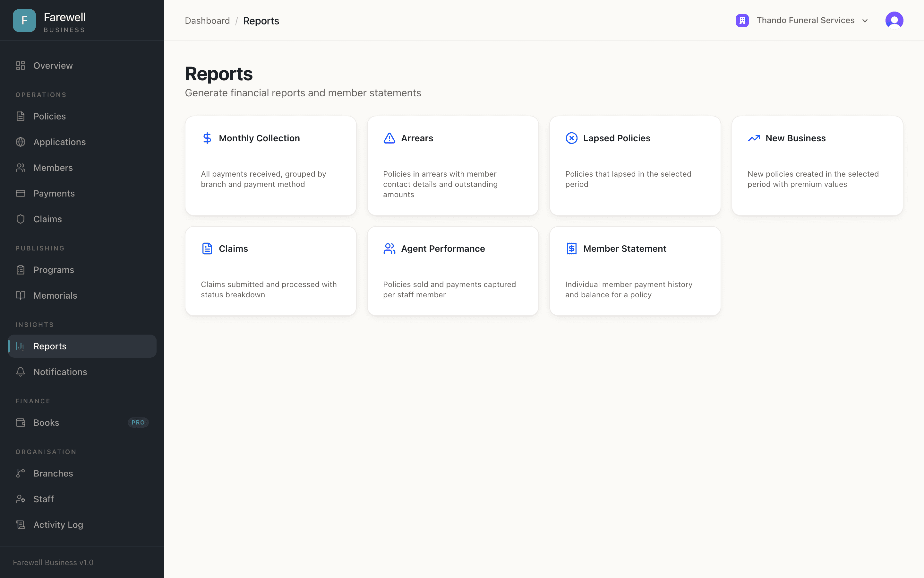Open Memorials under Publishing
This screenshot has width=924, height=578.
pyautogui.click(x=82, y=295)
